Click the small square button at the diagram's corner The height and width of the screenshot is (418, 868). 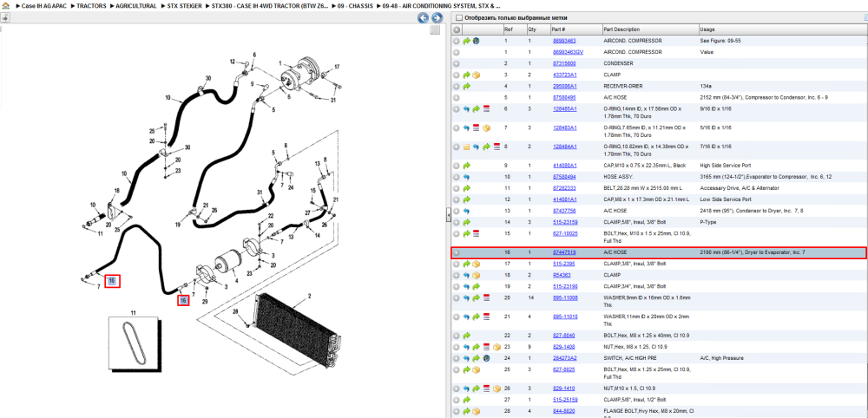pos(435,29)
